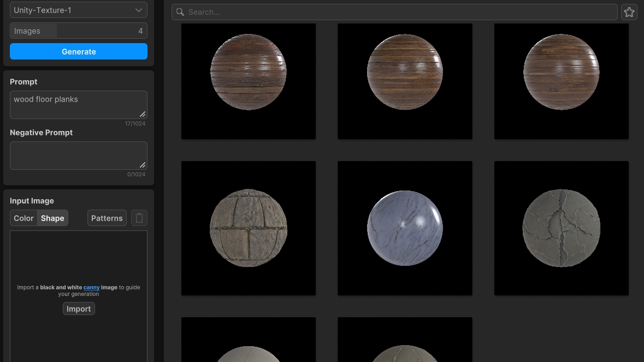Screen dimensions: 644x362
Task: Select the middle wood planks sphere thumbnail
Action: coord(405,81)
